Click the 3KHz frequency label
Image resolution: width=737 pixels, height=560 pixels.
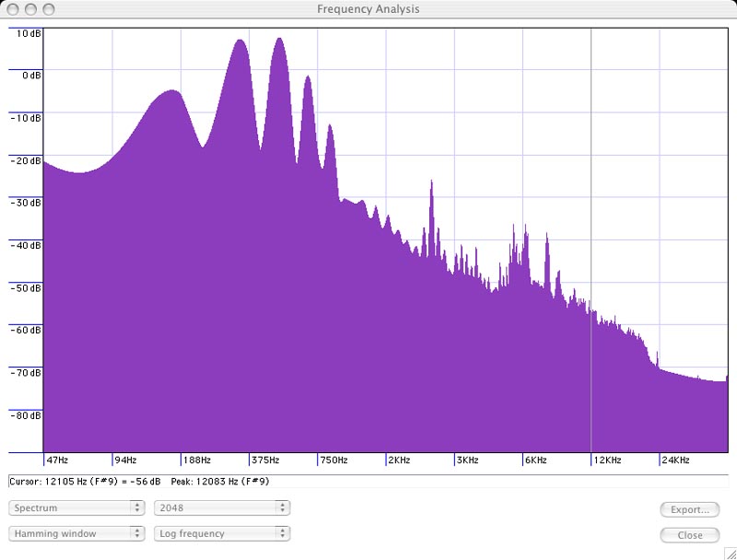(x=468, y=461)
